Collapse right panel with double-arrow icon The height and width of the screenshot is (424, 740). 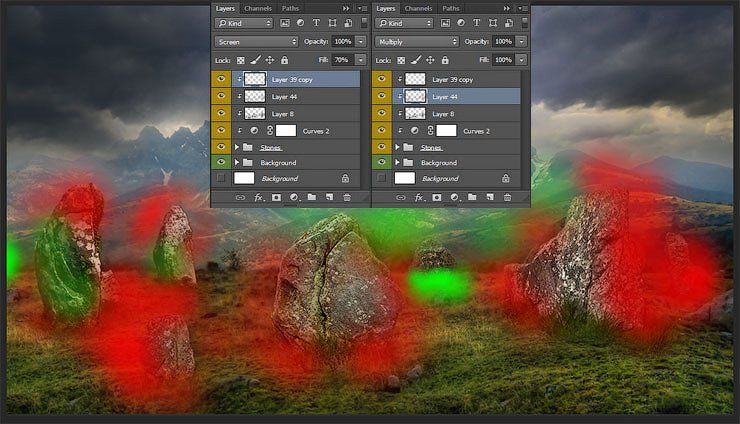(x=506, y=8)
